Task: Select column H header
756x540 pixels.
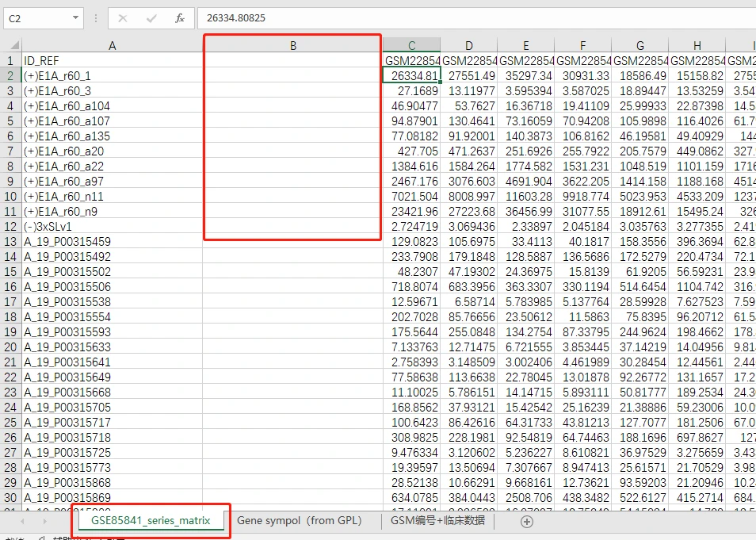Action: [697, 46]
